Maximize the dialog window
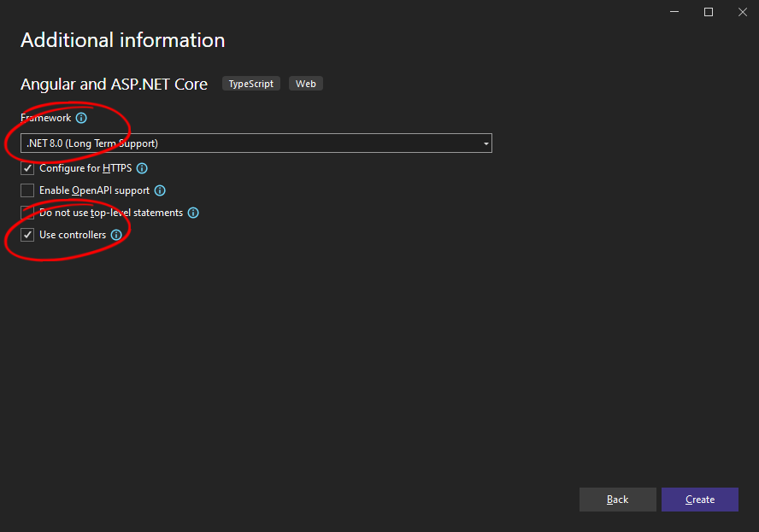Image resolution: width=759 pixels, height=532 pixels. pyautogui.click(x=709, y=12)
